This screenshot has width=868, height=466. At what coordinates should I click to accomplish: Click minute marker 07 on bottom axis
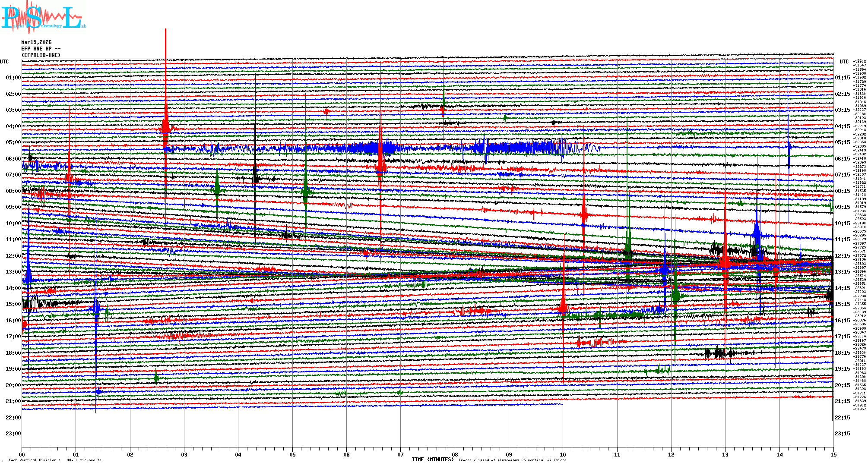coord(401,454)
